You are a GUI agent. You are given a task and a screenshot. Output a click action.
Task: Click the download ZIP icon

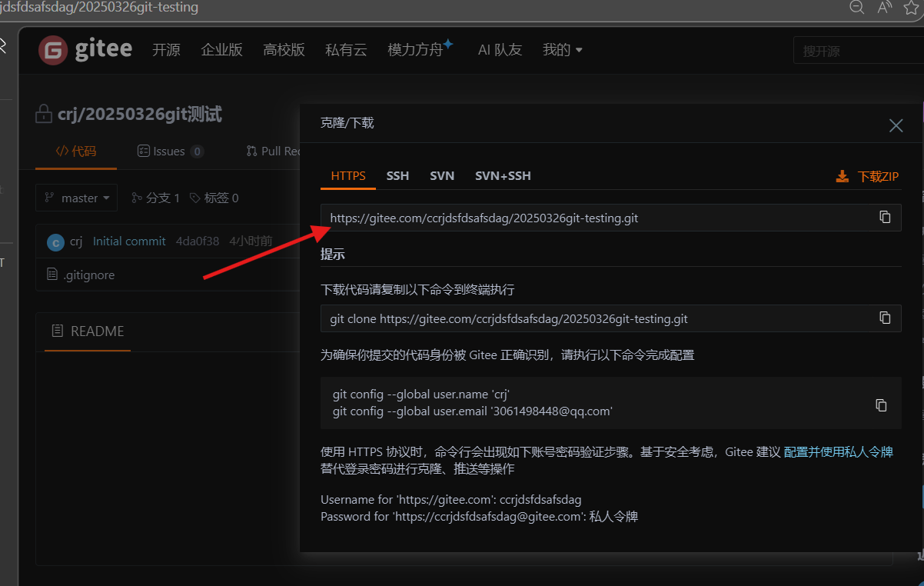click(843, 176)
